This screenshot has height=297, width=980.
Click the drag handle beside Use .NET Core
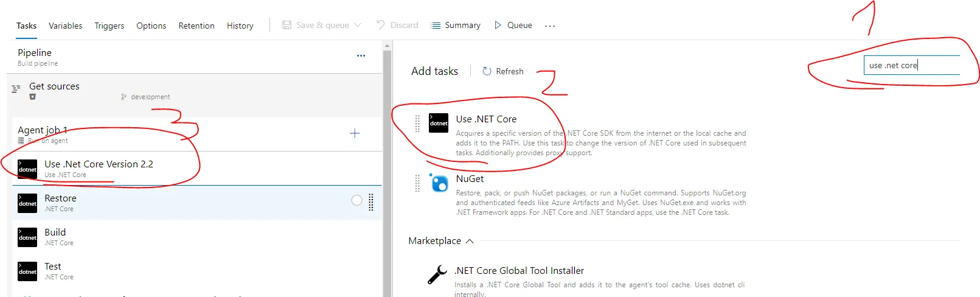point(417,124)
